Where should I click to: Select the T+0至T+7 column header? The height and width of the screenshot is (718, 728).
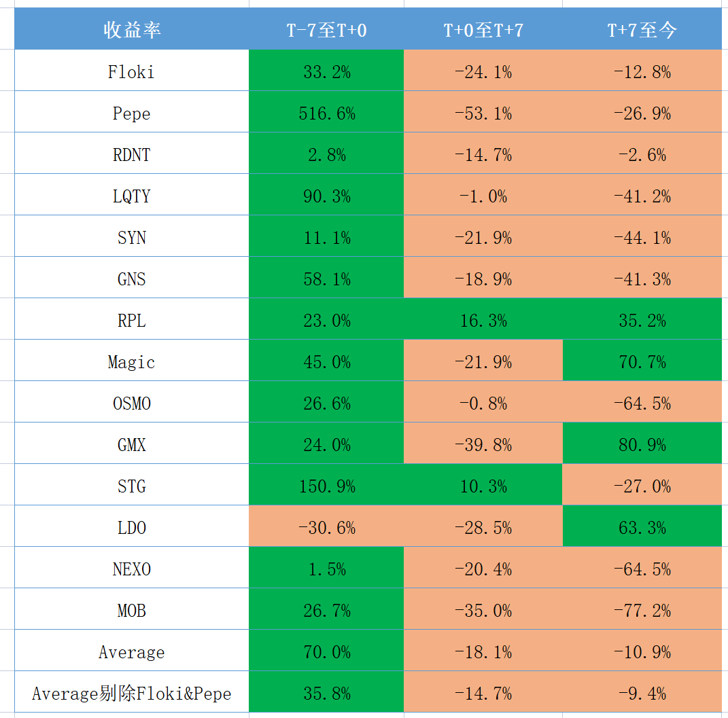[483, 30]
